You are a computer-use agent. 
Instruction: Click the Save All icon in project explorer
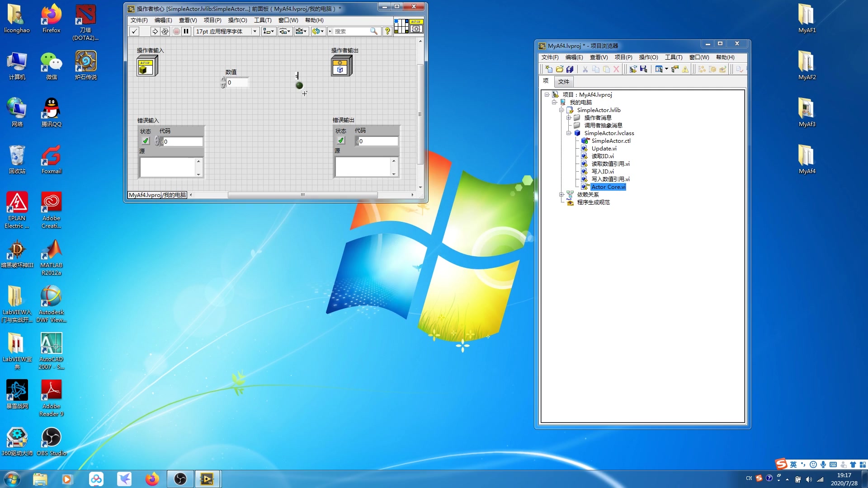tap(570, 69)
